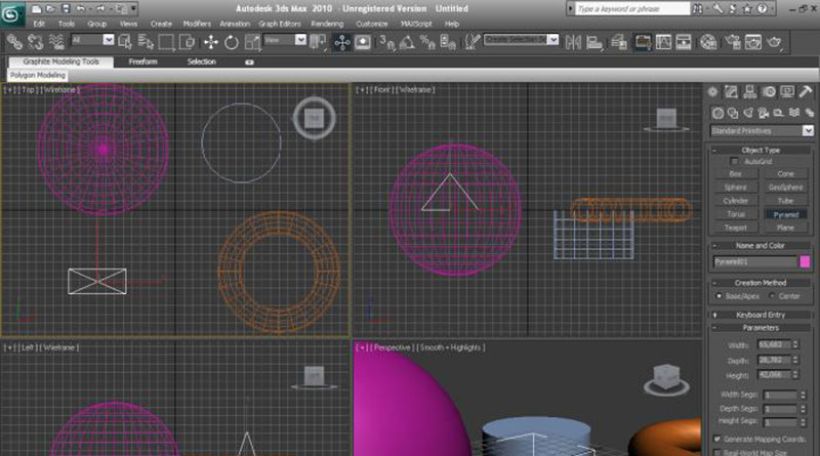Click the Bind to Space Warp tool

coord(56,42)
